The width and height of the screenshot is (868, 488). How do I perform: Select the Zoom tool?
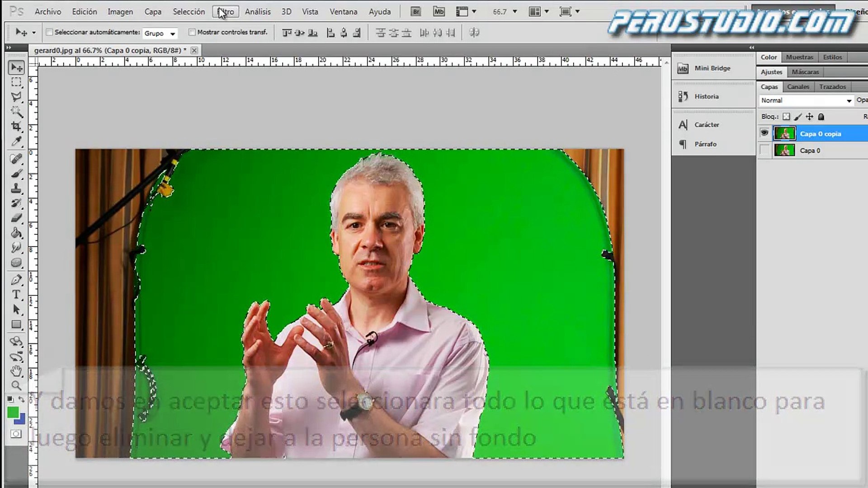point(16,385)
